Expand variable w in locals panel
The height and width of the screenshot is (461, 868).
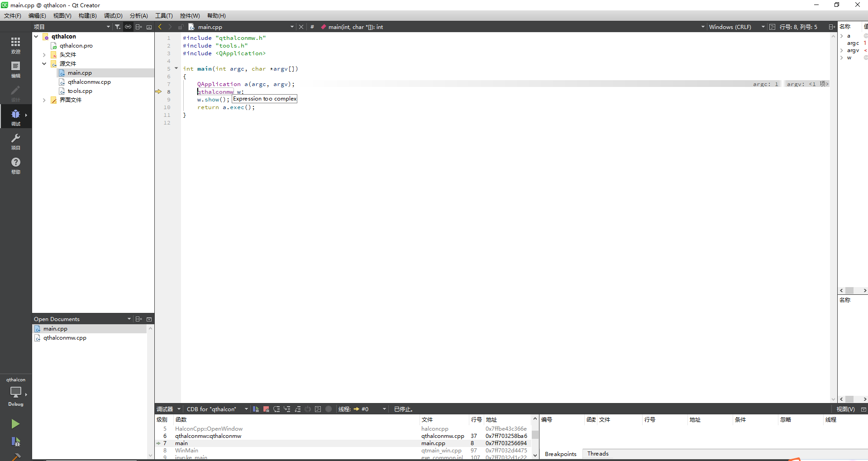(x=841, y=58)
